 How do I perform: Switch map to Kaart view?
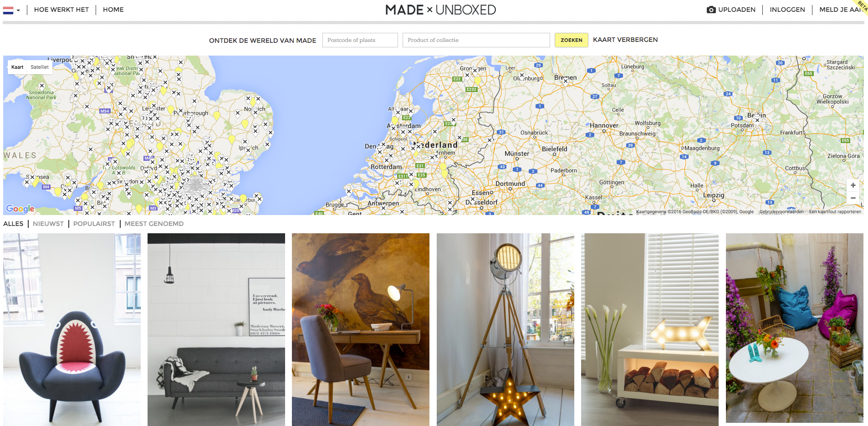17,67
